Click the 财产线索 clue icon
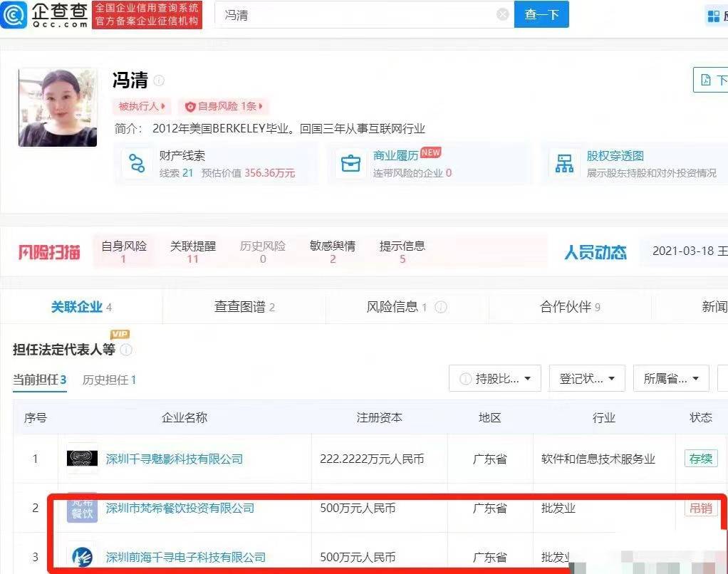This screenshot has height=574, width=728. click(x=137, y=163)
